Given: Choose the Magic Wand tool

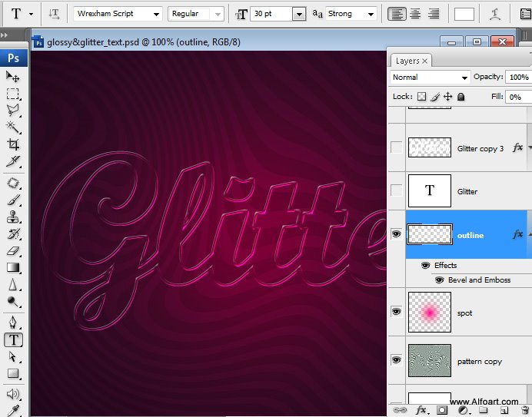Looking at the screenshot, I should pyautogui.click(x=13, y=127).
